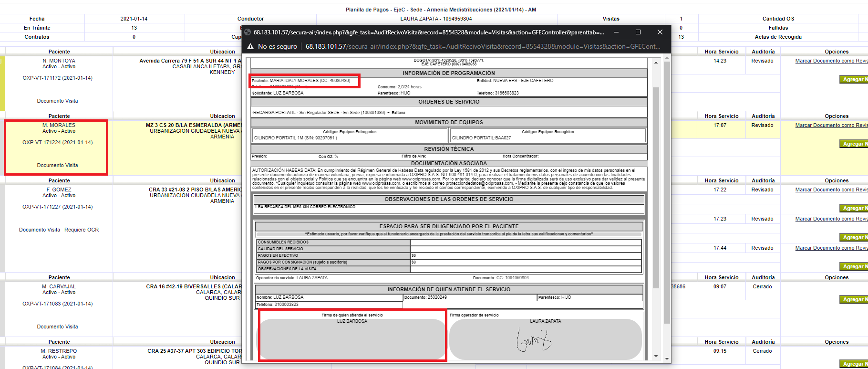Open Documento Visita for N. Montoya
The width and height of the screenshot is (868, 369).
tap(57, 101)
